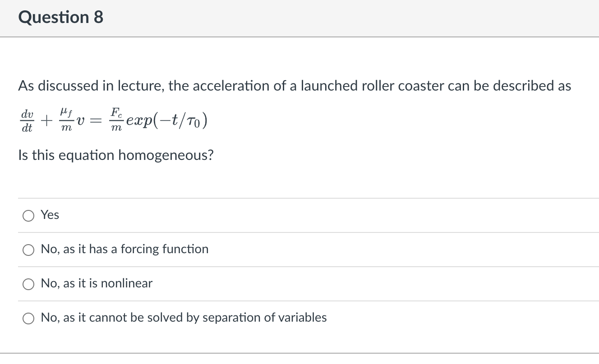Click the "separation of variables" answer label text
599x364 pixels.
point(183,318)
